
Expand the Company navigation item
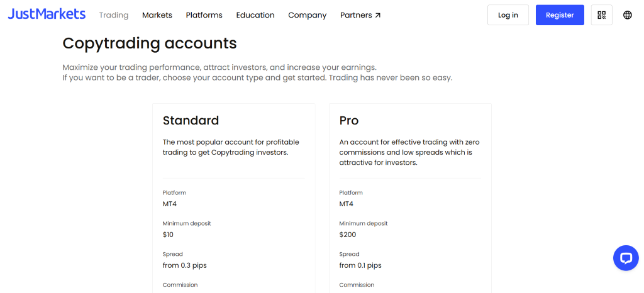pos(308,15)
